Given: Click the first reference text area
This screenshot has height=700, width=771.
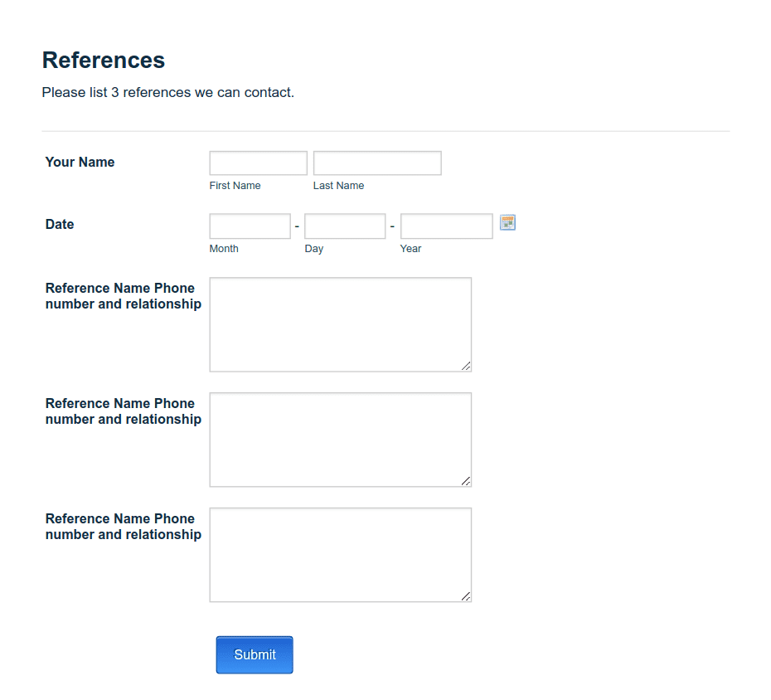Looking at the screenshot, I should pos(340,323).
